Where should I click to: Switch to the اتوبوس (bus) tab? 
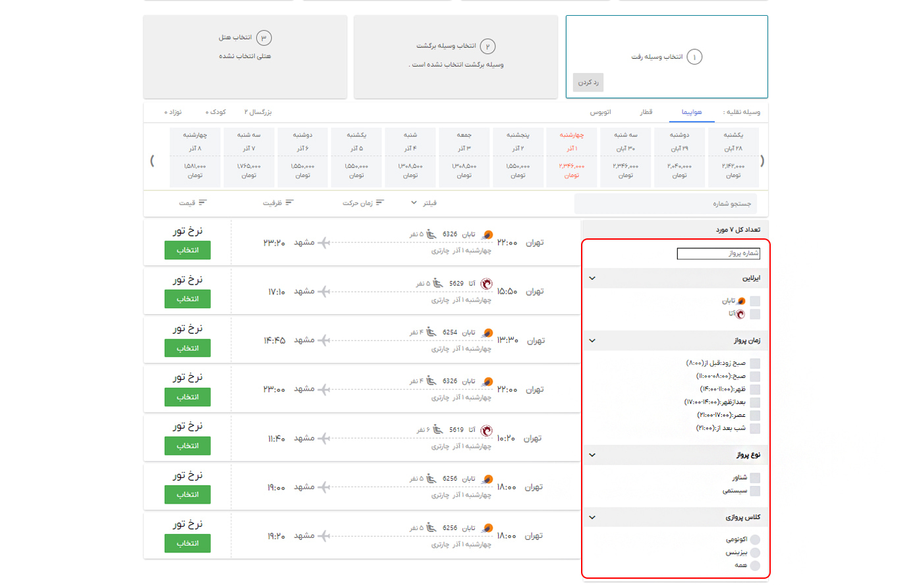coord(600,113)
